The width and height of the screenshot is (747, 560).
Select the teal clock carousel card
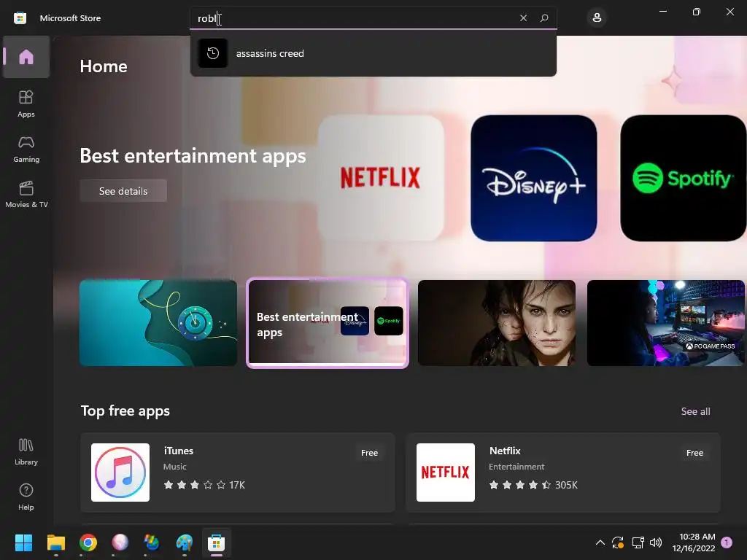tap(158, 323)
